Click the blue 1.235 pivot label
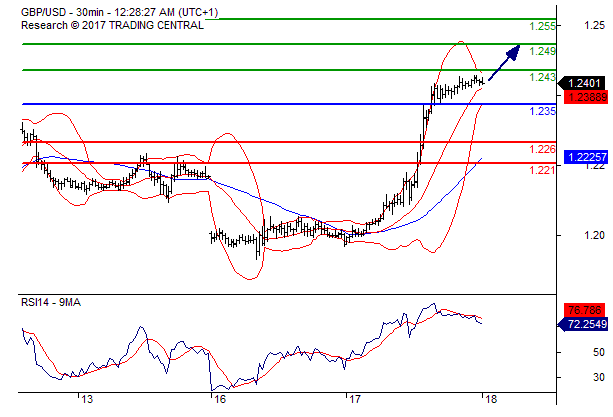This screenshot has height=417, width=613. point(542,111)
